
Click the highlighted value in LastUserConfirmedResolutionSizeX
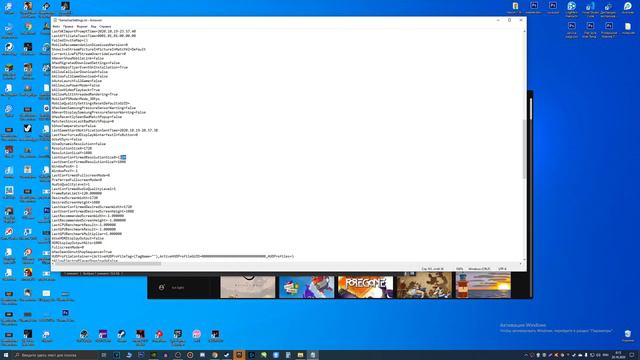(x=123, y=157)
